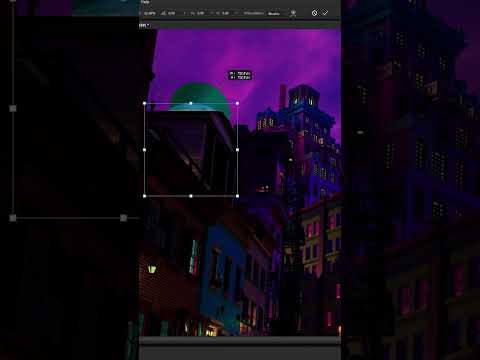The image size is (480, 360).
Task: Click the right-middle transform handle
Action: click(237, 150)
